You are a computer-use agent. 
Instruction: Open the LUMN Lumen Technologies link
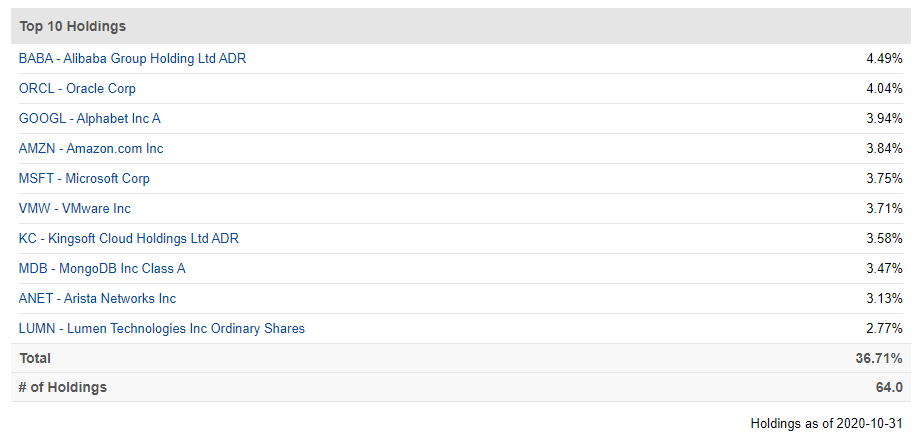click(x=161, y=329)
